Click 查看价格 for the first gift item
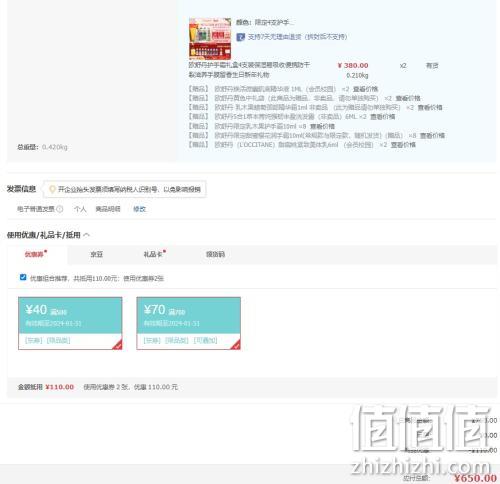The image size is (500, 484). [x=365, y=89]
